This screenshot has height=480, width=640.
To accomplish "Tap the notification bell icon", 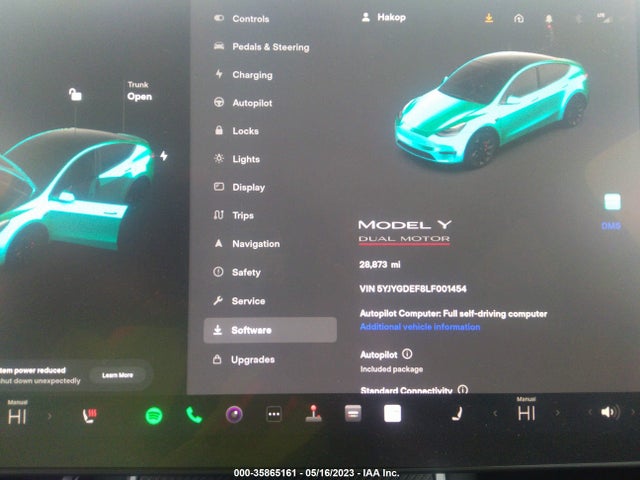I will click(x=549, y=19).
